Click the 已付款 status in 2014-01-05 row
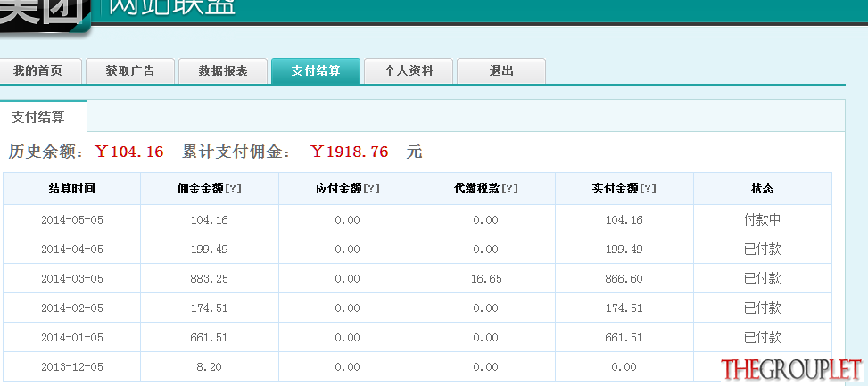868x386 pixels. coord(762,337)
